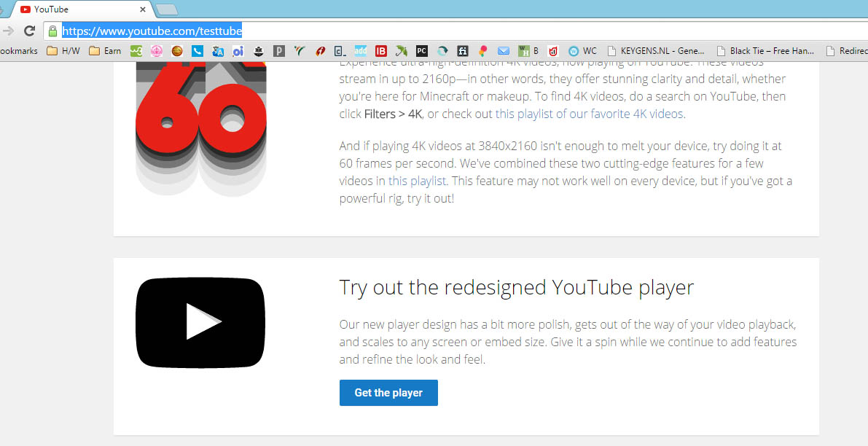Open the red 'IB' bookmark icon

(x=381, y=51)
